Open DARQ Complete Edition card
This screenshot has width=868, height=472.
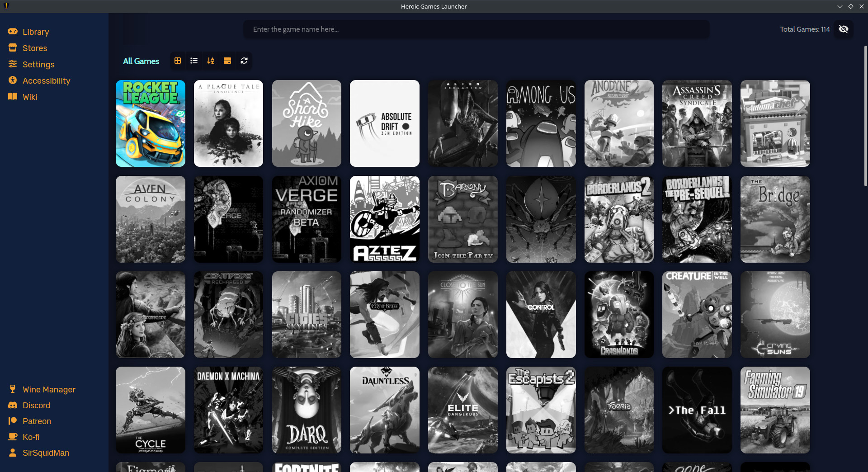(x=307, y=410)
